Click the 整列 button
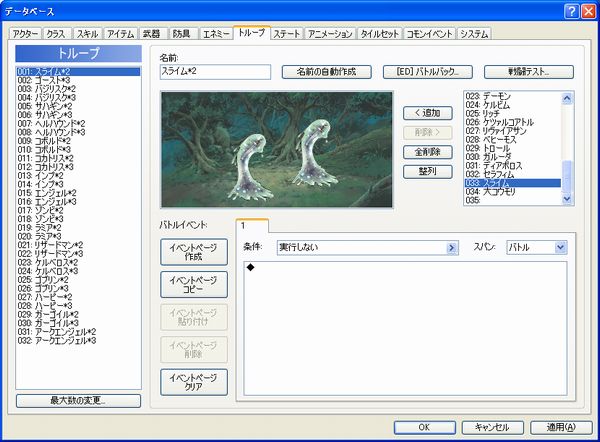 pyautogui.click(x=428, y=171)
